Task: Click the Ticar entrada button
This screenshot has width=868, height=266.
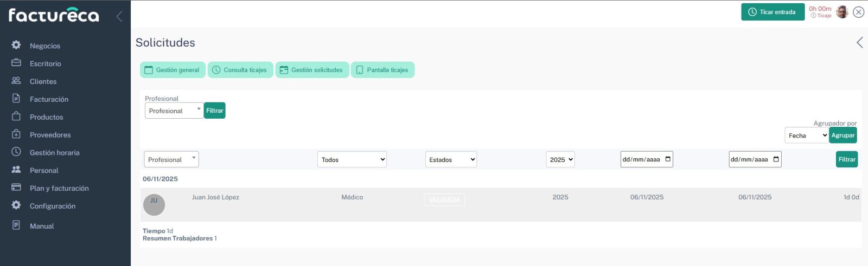Action: [x=773, y=12]
